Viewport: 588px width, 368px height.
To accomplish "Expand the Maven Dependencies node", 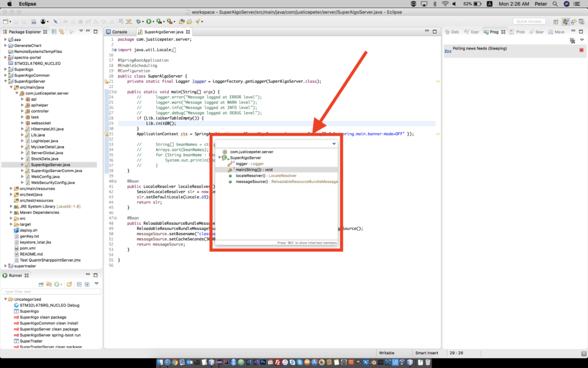I will coord(11,213).
